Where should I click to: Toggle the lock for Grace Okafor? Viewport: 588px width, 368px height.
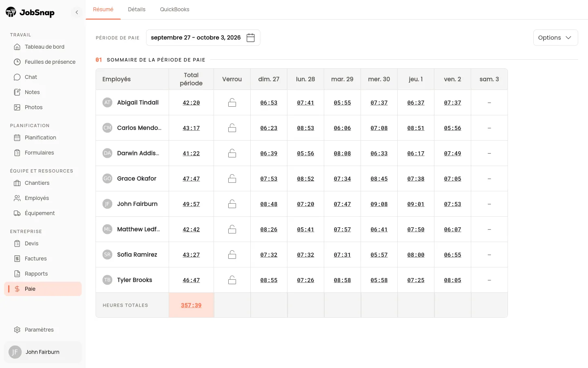pyautogui.click(x=232, y=179)
